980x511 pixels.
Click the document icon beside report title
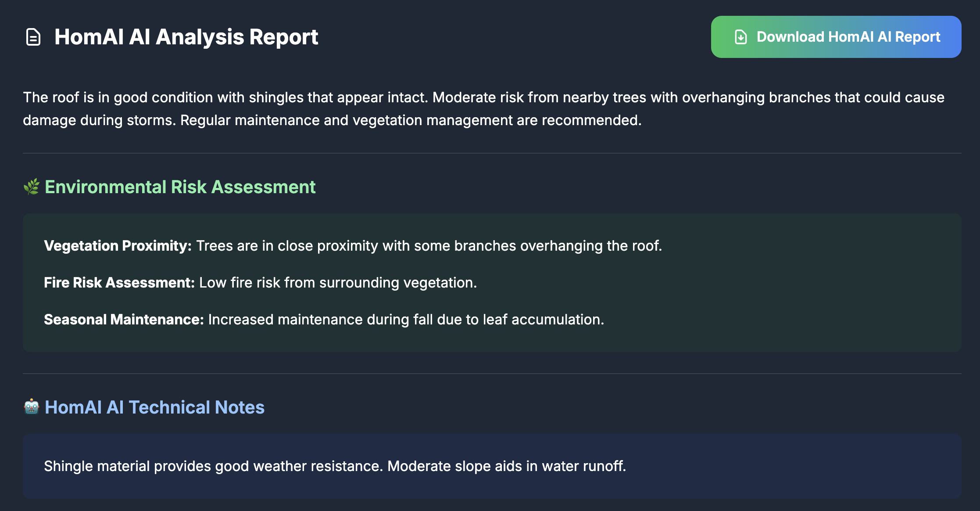pyautogui.click(x=33, y=37)
